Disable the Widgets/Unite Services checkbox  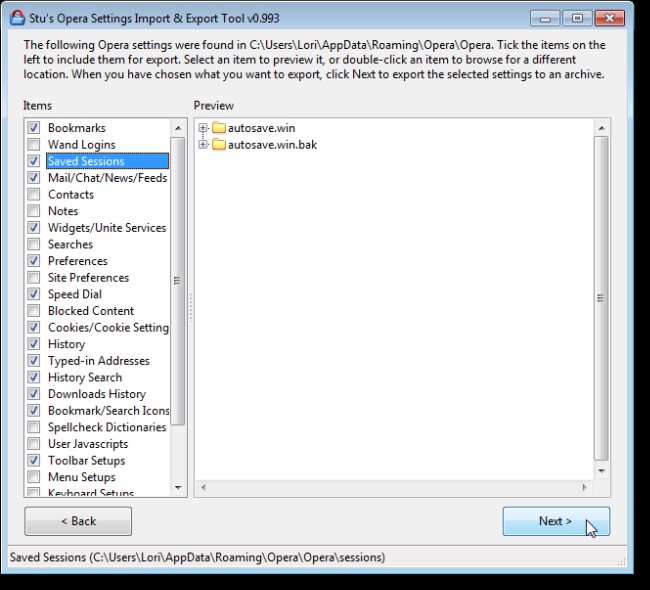click(34, 227)
